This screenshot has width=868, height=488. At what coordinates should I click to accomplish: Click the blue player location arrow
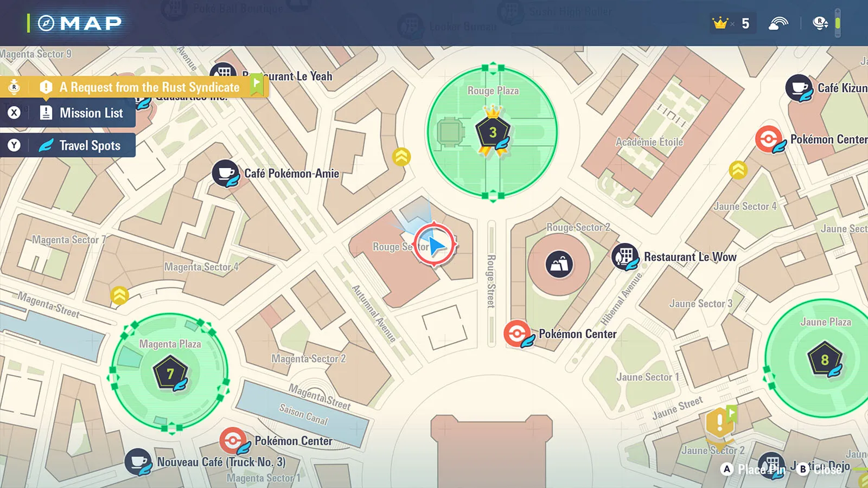435,245
